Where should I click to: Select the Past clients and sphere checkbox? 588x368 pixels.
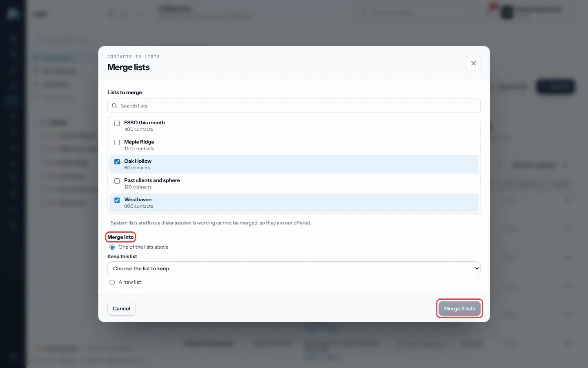click(117, 181)
